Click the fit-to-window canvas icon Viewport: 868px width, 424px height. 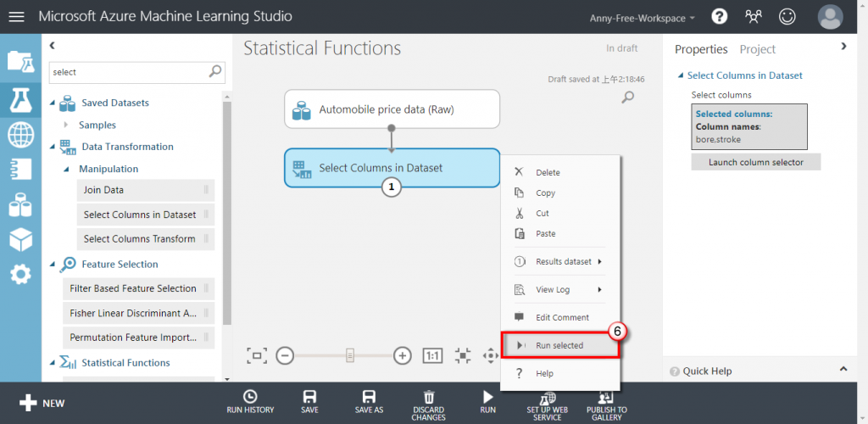coord(257,355)
